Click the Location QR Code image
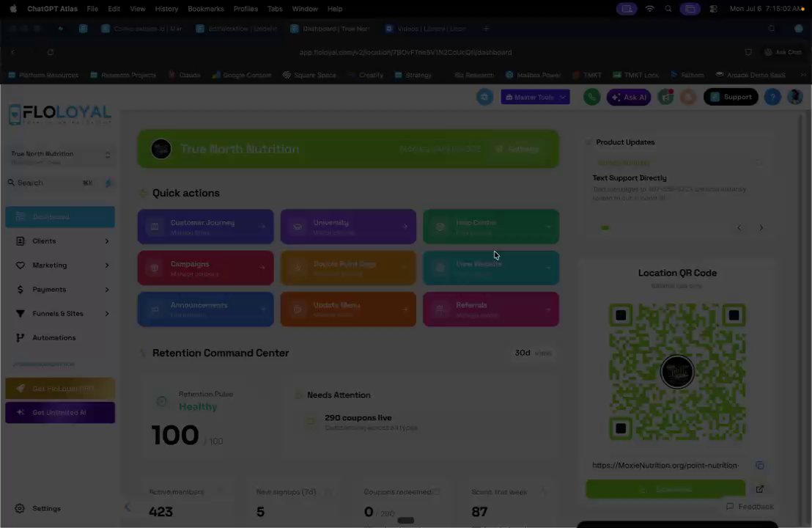Screen dimensions: 812x528 (x=677, y=372)
